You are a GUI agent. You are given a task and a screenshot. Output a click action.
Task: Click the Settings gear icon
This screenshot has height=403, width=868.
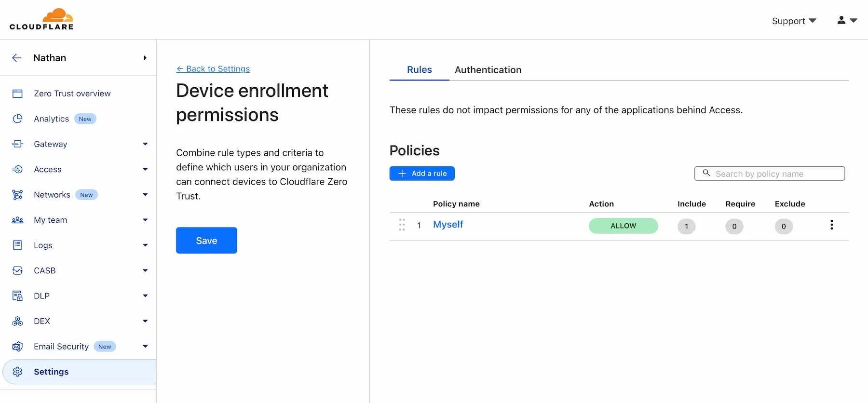pos(17,372)
